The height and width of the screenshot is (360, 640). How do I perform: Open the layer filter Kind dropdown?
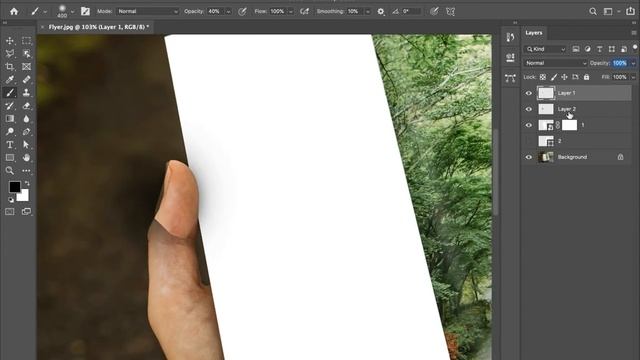(546, 49)
